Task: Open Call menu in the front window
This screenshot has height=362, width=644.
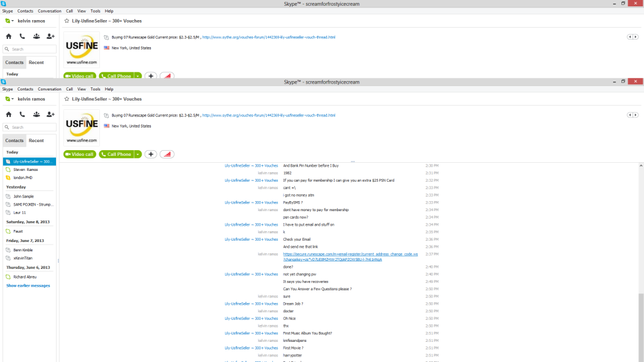Action: coord(69,89)
